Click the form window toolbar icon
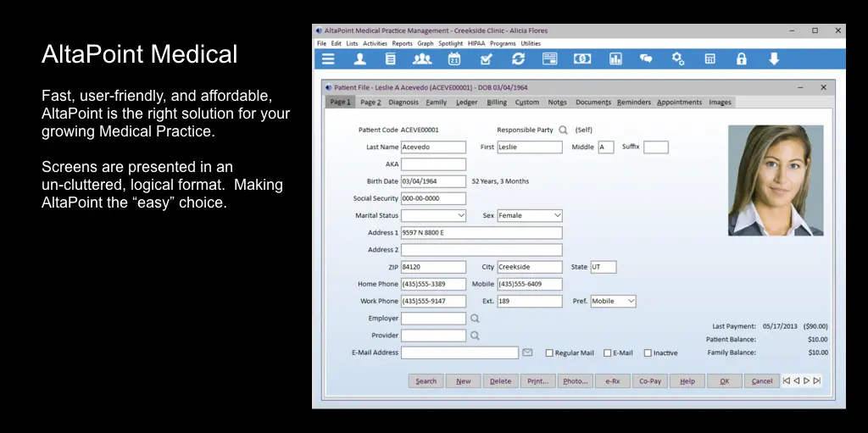This screenshot has height=433, width=868. (549, 58)
